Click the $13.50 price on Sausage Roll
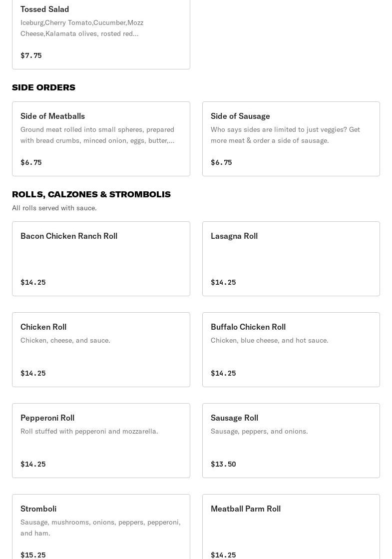Screen dimensions: 392x559 point(223,464)
